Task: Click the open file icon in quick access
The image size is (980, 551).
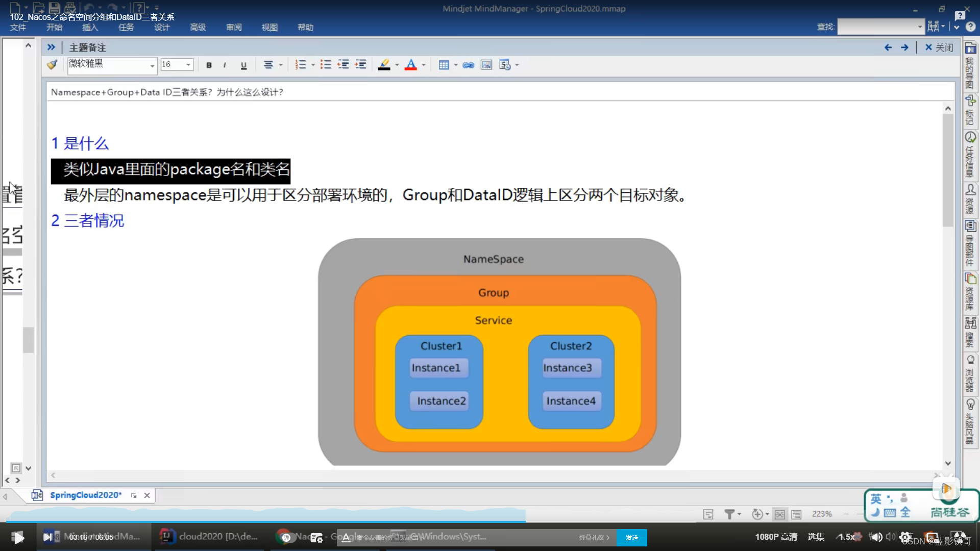Action: click(38, 7)
